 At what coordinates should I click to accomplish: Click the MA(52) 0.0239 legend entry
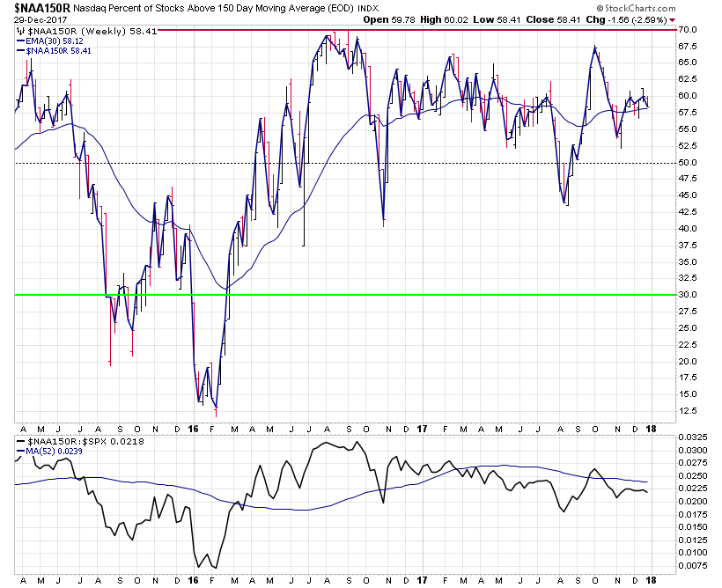pos(55,452)
